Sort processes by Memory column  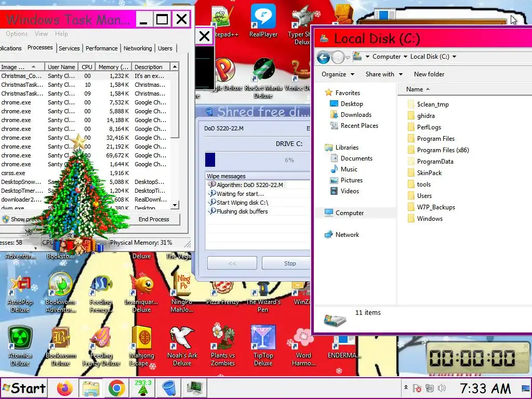point(113,67)
